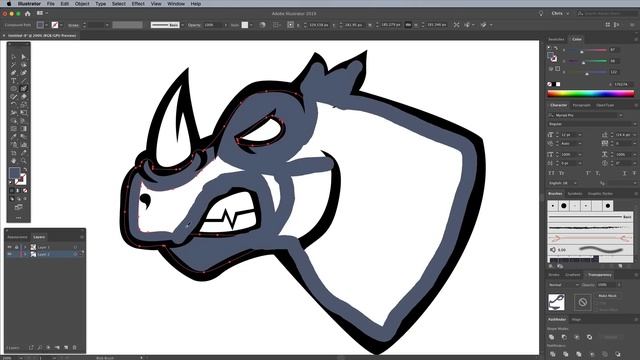Click the Unite shape mode icon
Image resolution: width=640 pixels, height=360 pixels.
click(x=552, y=337)
